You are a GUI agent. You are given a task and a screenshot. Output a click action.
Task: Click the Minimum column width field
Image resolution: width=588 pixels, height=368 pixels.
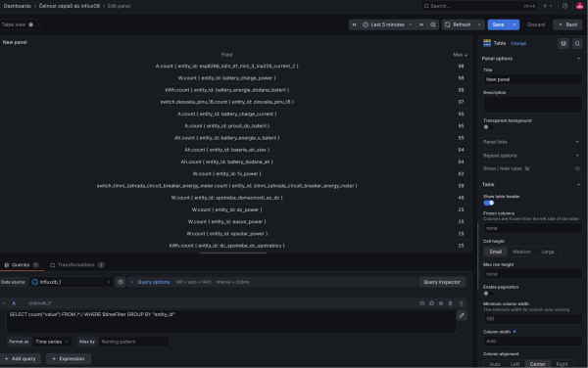tap(532, 319)
